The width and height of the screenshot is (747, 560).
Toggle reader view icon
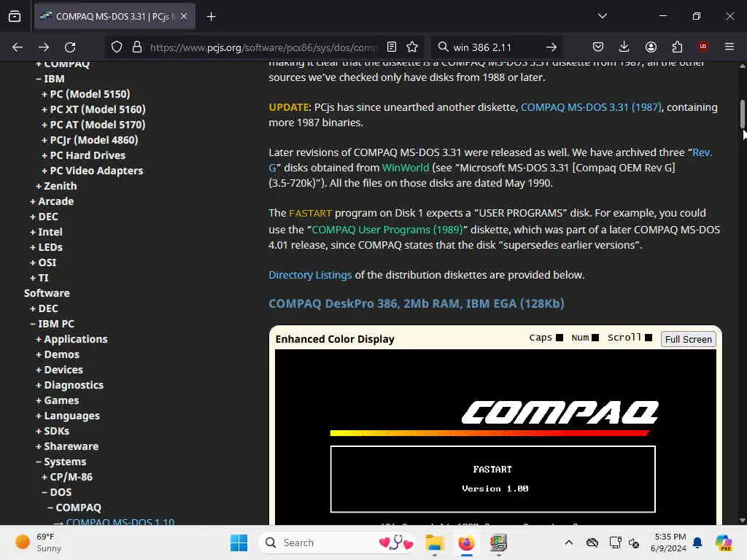click(x=392, y=47)
